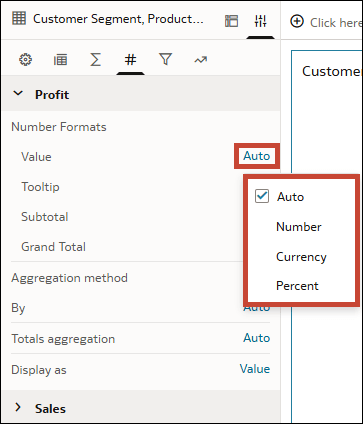Click the Customer Segment, Product title text

[118, 19]
